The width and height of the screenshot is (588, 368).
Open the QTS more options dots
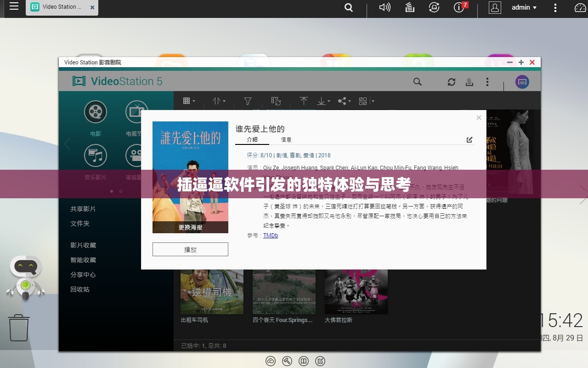click(x=555, y=7)
